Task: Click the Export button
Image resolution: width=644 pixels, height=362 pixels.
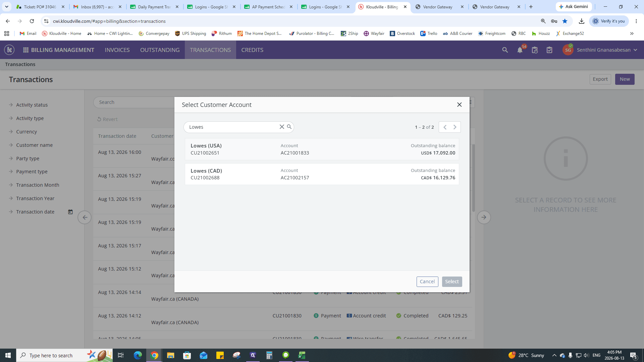Action: tap(600, 79)
